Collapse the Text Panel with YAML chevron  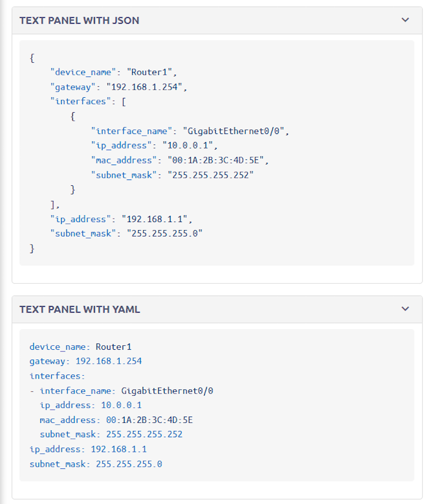click(405, 309)
